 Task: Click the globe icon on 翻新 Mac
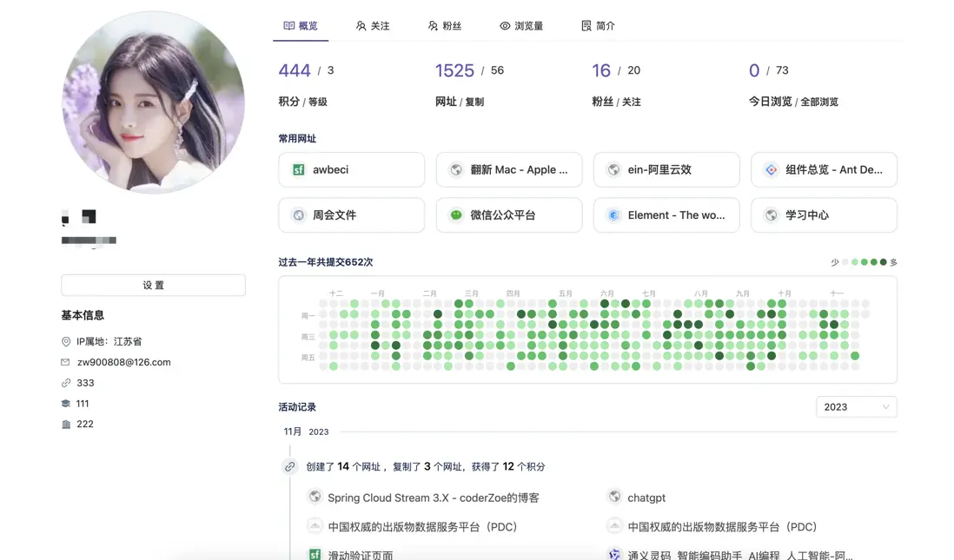(455, 169)
